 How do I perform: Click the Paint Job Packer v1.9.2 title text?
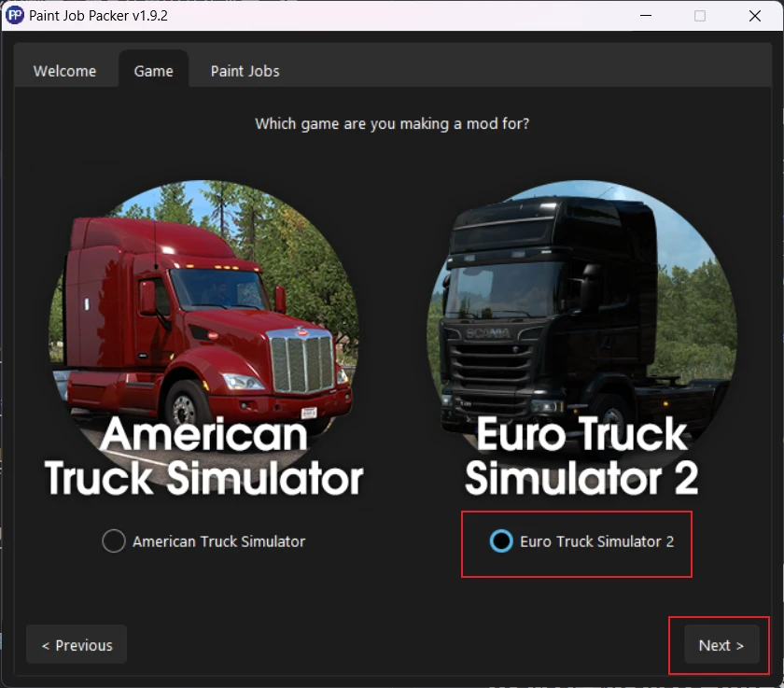(98, 16)
